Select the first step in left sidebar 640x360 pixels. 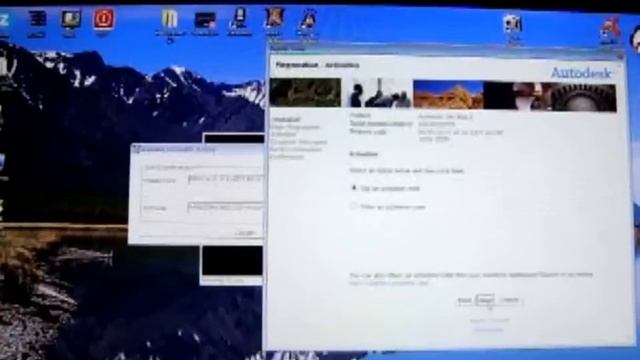point(286,119)
